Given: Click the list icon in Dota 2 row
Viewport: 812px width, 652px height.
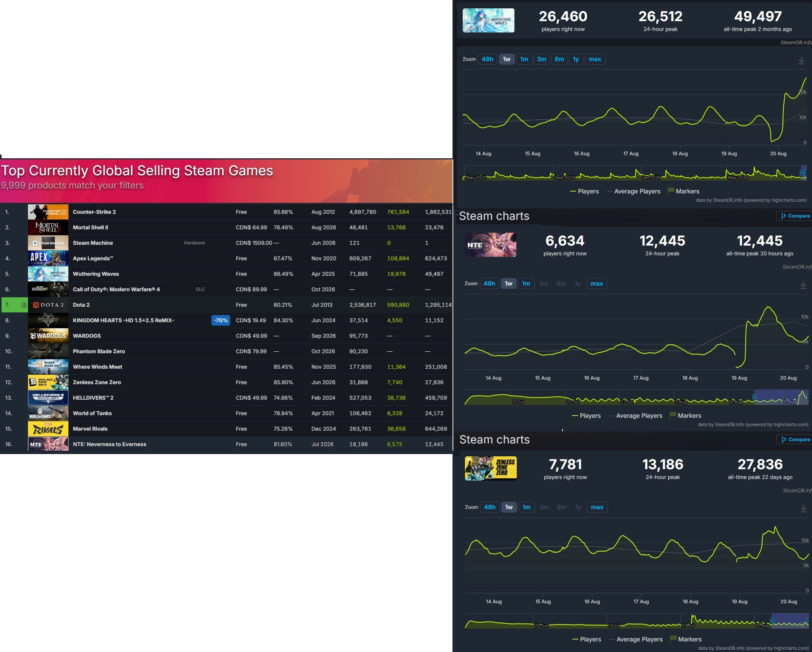Looking at the screenshot, I should click(23, 305).
